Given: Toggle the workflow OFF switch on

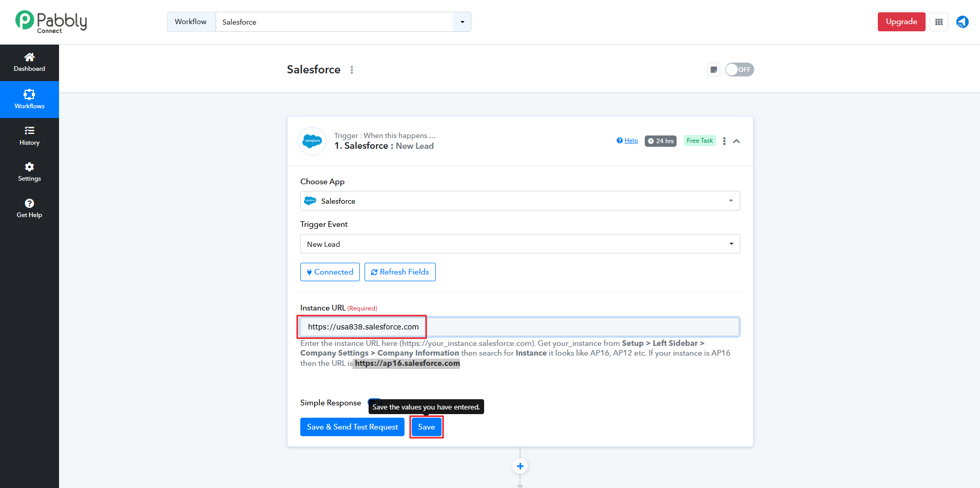Looking at the screenshot, I should tap(739, 70).
